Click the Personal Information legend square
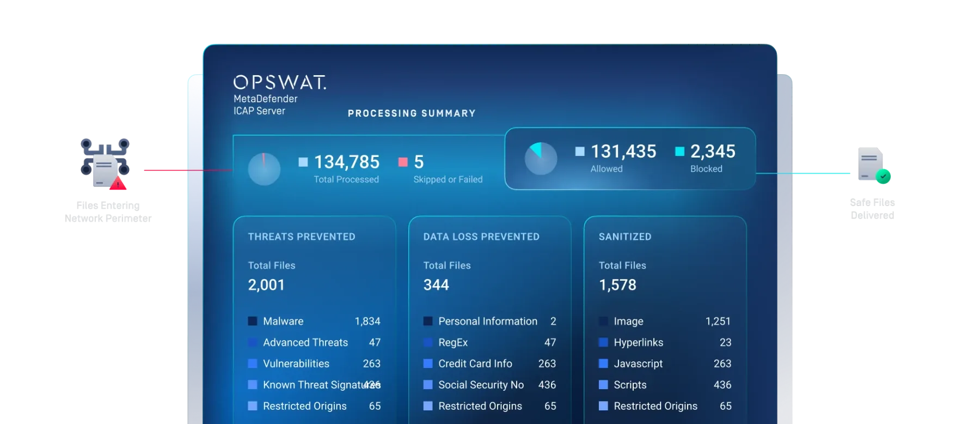 click(x=428, y=321)
